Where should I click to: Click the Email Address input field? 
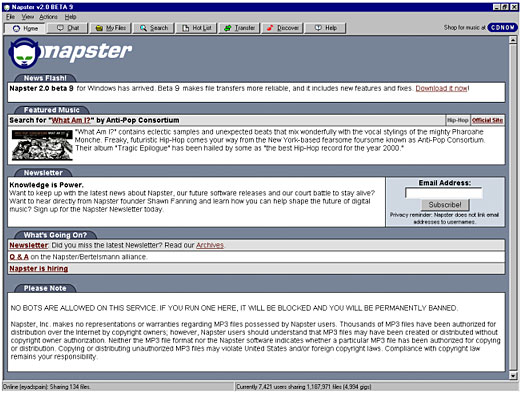click(444, 193)
